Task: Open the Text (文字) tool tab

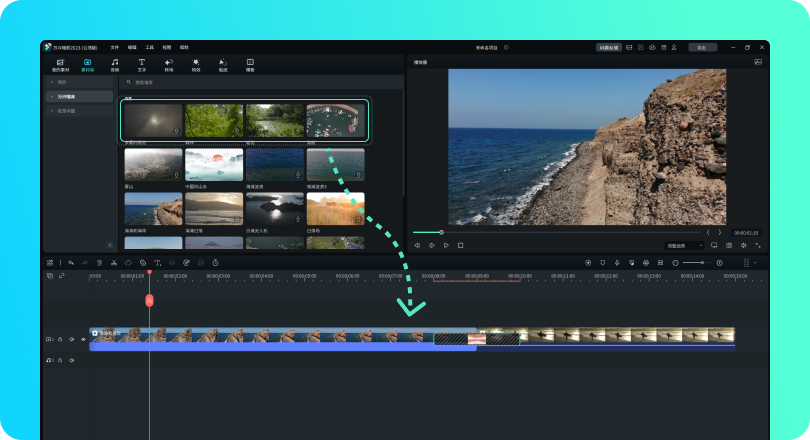Action: (141, 65)
